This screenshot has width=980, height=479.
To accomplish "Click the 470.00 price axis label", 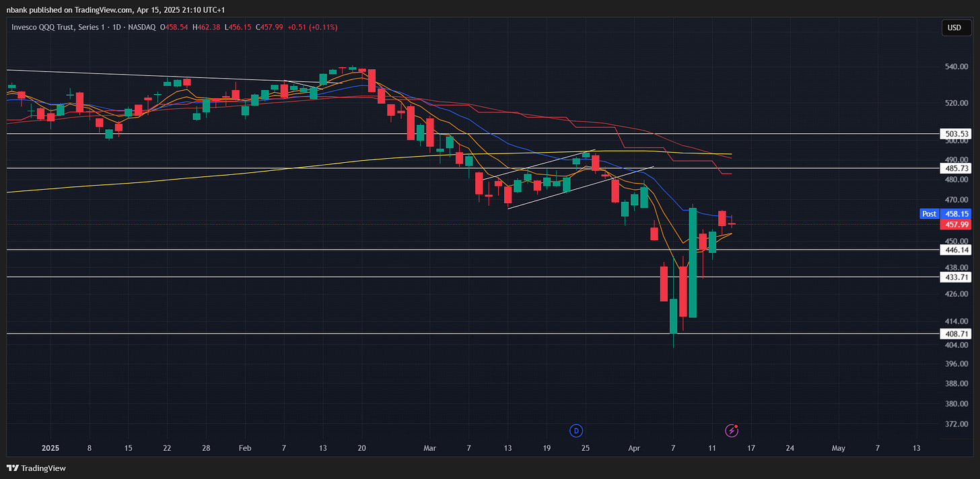I will coord(955,200).
